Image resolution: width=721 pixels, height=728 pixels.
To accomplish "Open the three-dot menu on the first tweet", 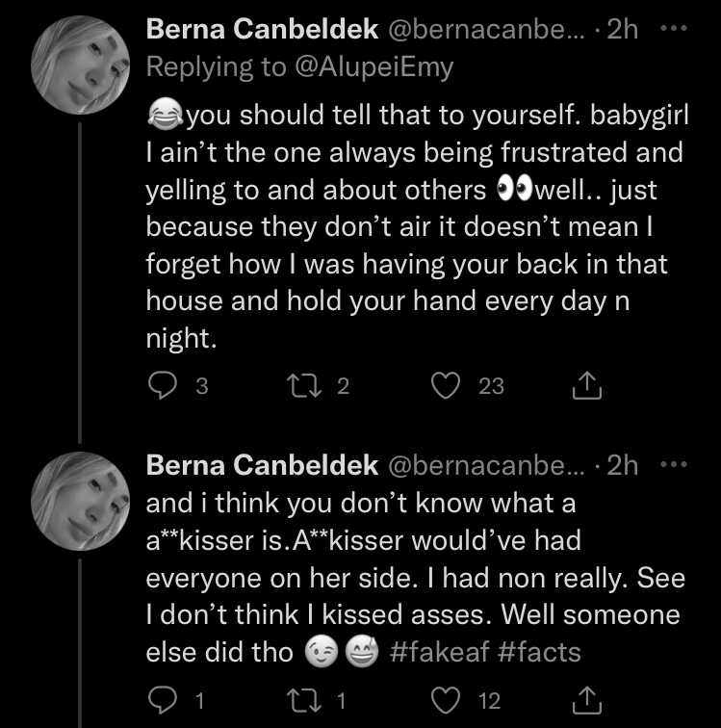I will [673, 29].
